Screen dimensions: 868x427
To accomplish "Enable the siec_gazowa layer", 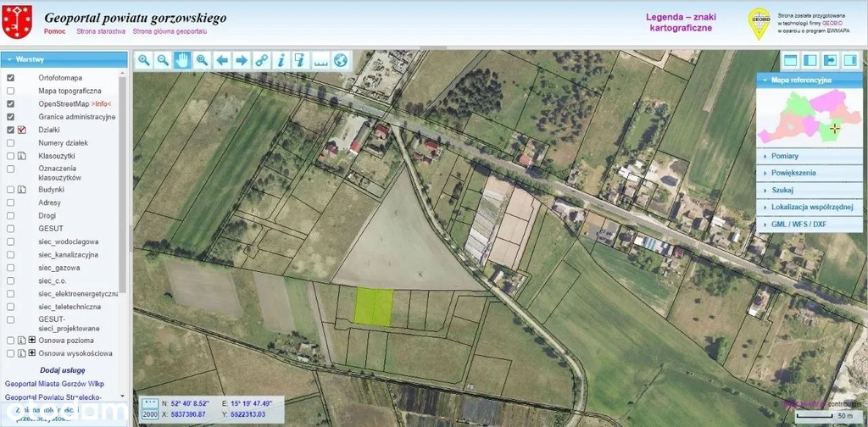I will 10,268.
